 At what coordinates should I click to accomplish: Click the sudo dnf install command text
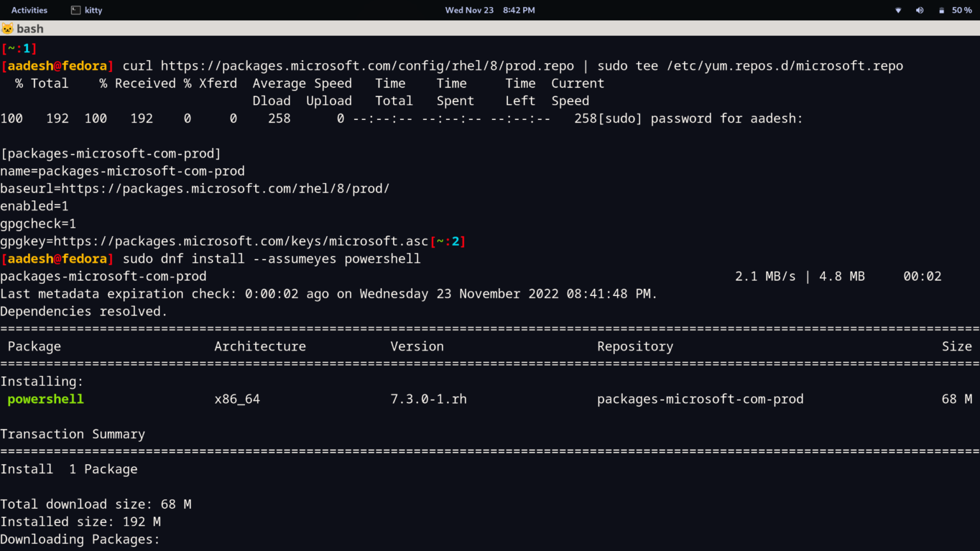click(x=271, y=259)
